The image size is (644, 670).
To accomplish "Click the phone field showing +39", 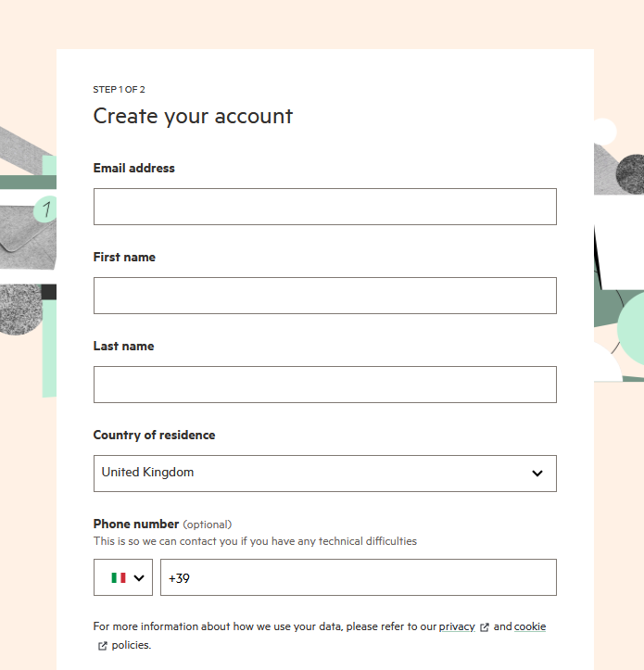I will [358, 577].
